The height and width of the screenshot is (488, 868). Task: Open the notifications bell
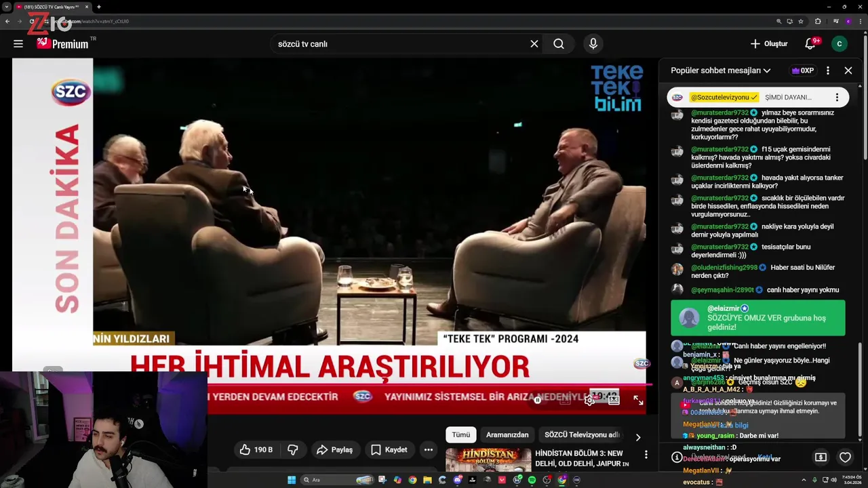[x=810, y=43]
